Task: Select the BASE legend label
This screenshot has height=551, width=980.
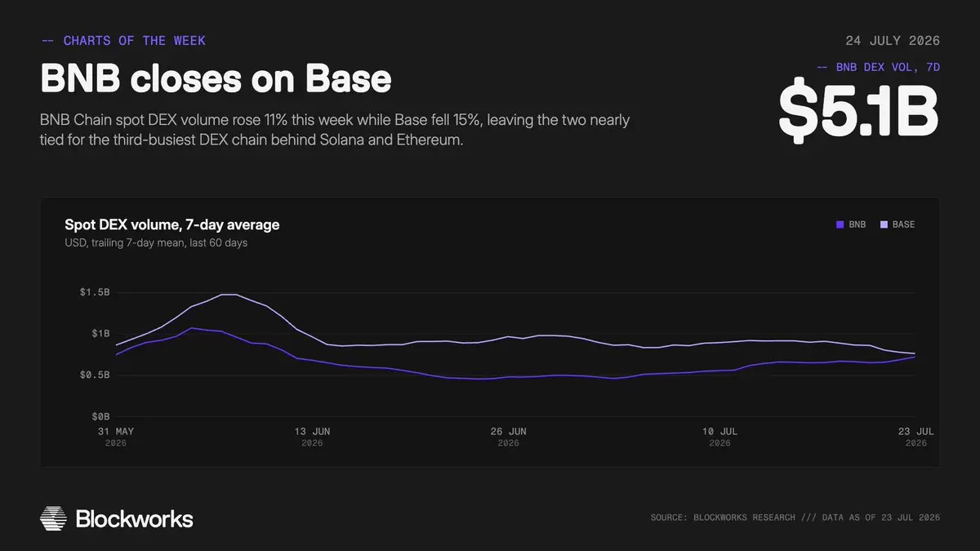Action: point(903,224)
